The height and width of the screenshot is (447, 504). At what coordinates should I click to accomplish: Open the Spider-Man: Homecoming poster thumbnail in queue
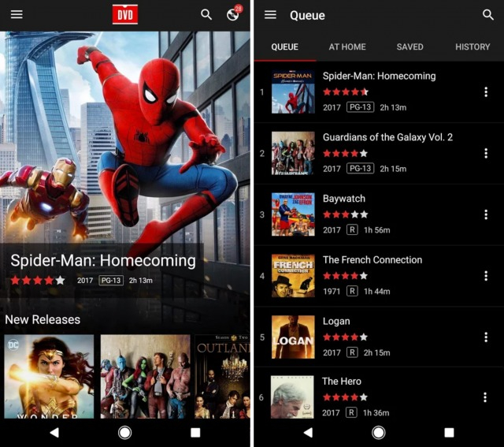tap(293, 92)
